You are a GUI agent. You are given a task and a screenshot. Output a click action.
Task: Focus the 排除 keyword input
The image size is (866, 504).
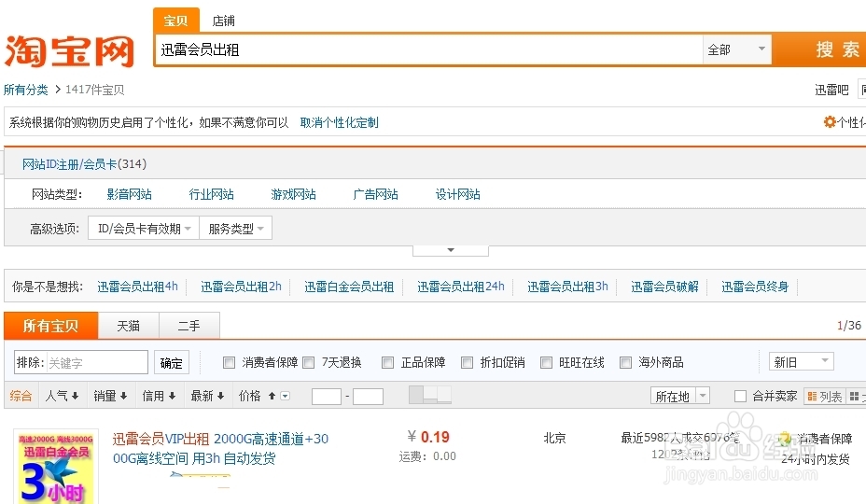[97, 363]
